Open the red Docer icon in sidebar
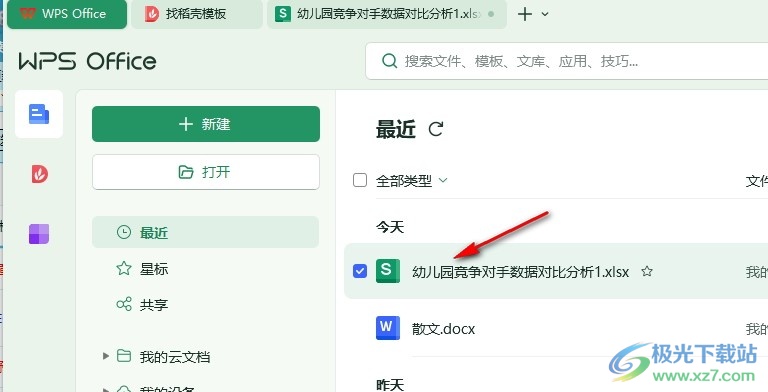768x392 pixels. [x=39, y=173]
